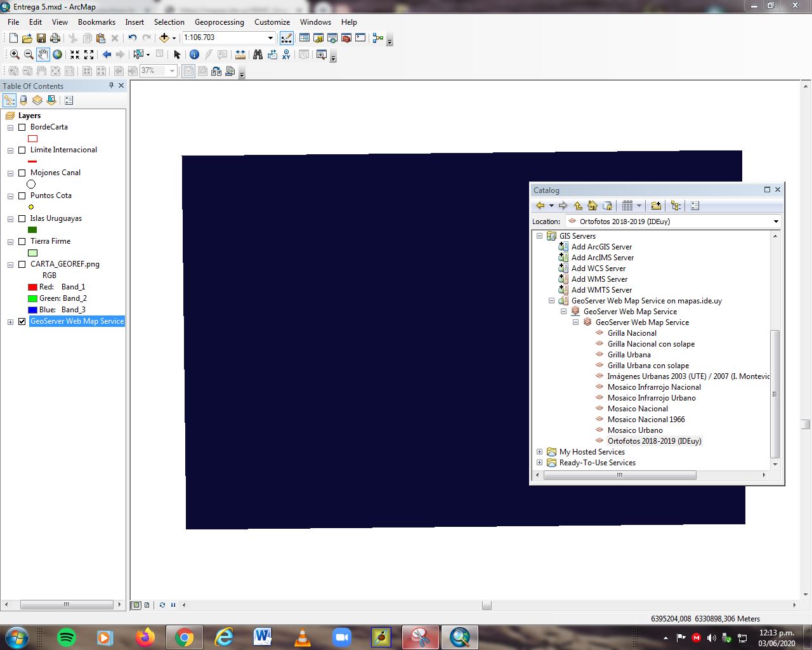Click Connect To Folder icon in Catalog

[x=656, y=206]
